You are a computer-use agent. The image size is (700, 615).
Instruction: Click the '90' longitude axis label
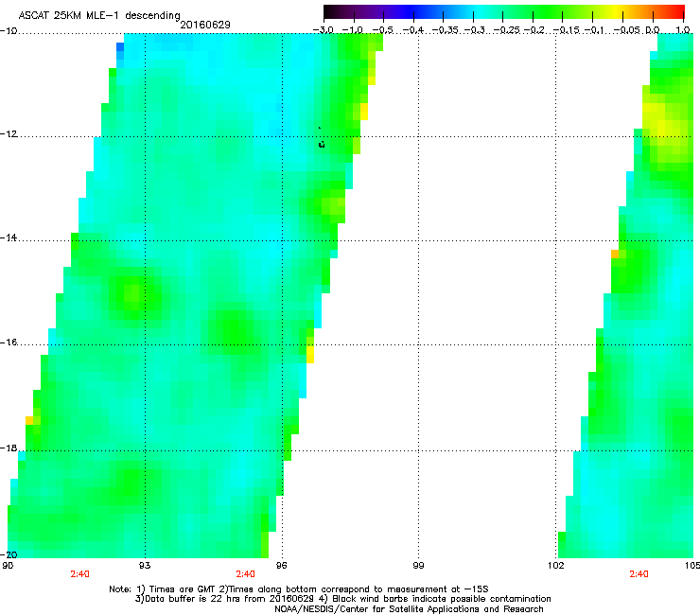coord(7,566)
